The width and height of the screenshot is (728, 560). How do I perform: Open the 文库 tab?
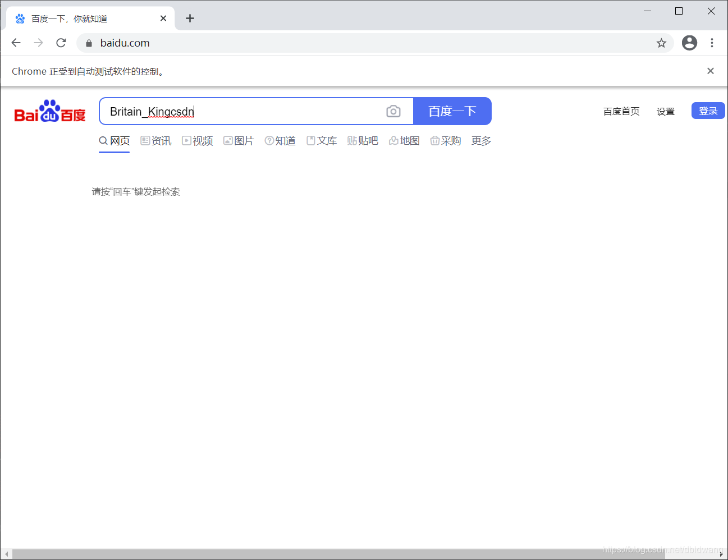pos(322,141)
